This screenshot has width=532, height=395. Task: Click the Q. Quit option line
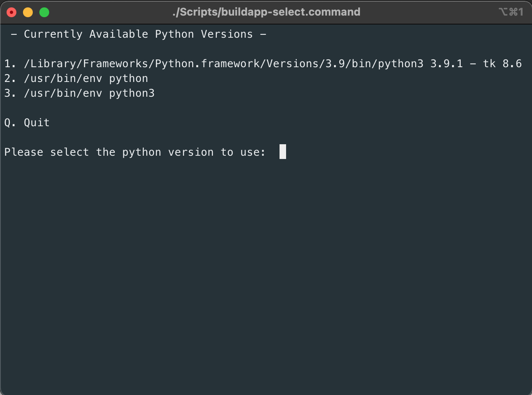27,122
